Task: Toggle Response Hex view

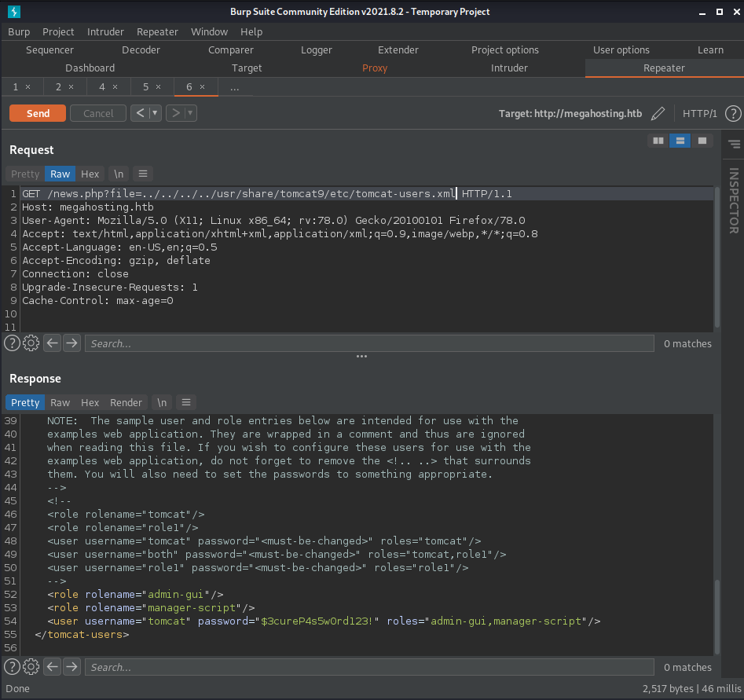Action: click(x=90, y=402)
